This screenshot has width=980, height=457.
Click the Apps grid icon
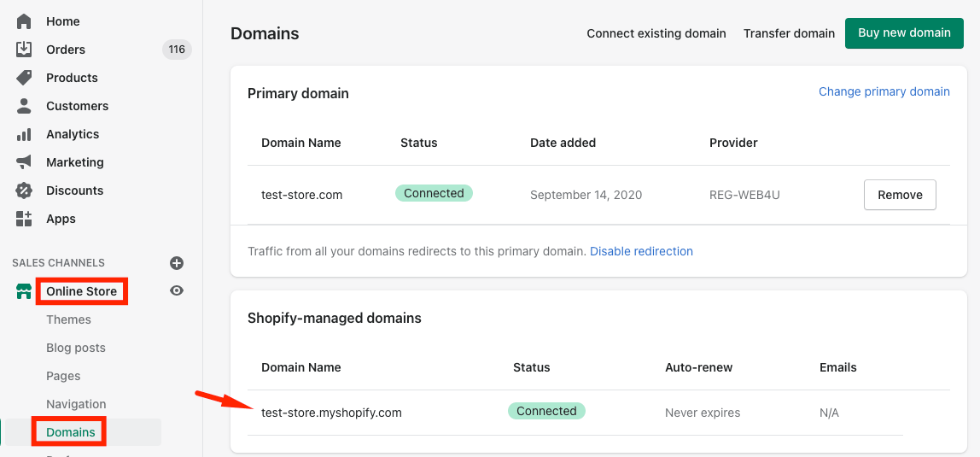coord(24,219)
